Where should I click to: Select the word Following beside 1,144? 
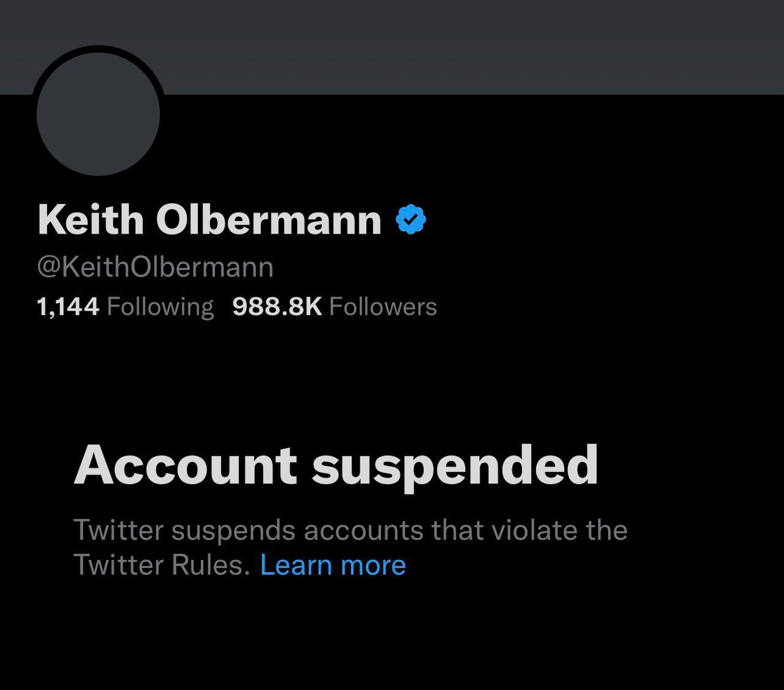pyautogui.click(x=160, y=307)
